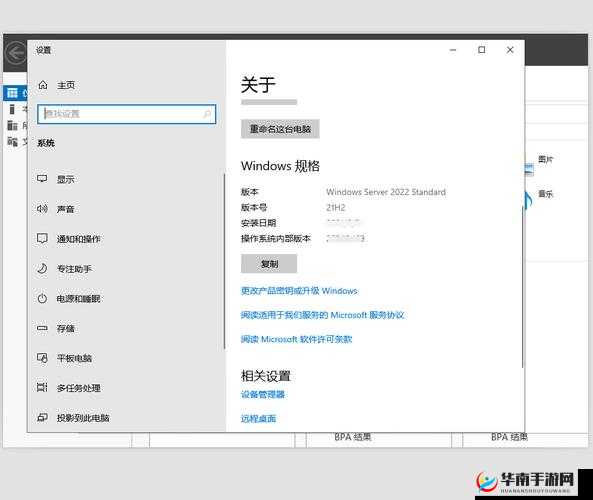Click the Windows Server 2022 Standard value
Screen dimensions: 593x500
tap(386, 192)
